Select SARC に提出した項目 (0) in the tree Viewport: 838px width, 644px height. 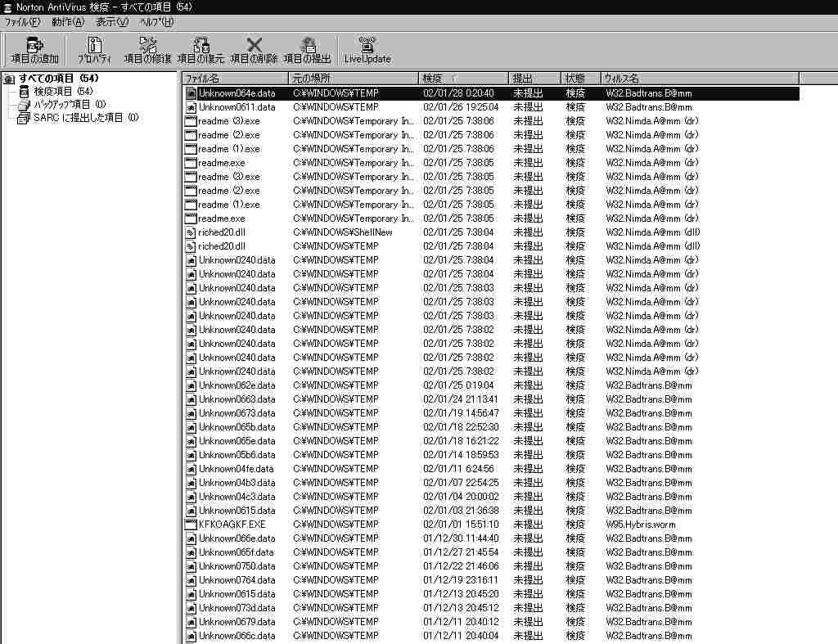pyautogui.click(x=85, y=118)
